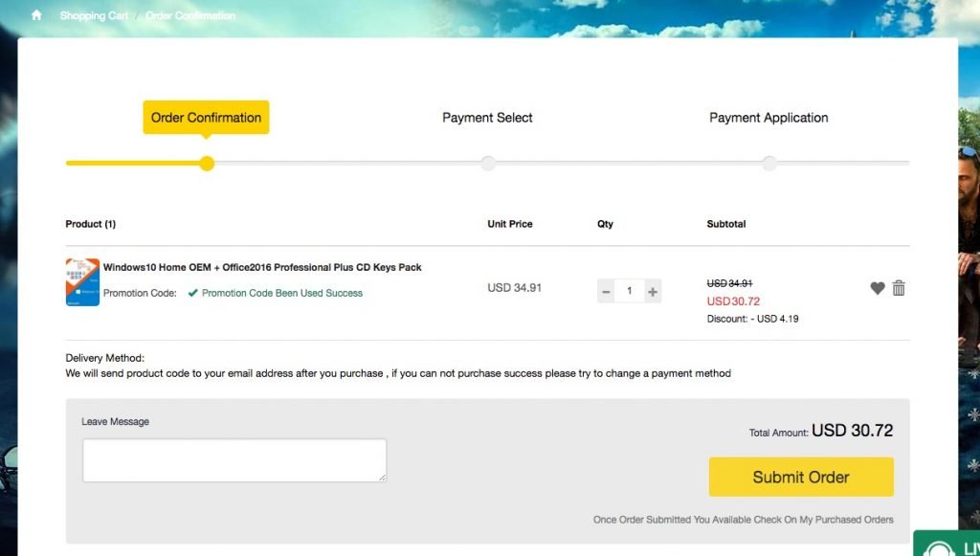Focus the Leave Message text box
The height and width of the screenshot is (556, 980).
234,460
